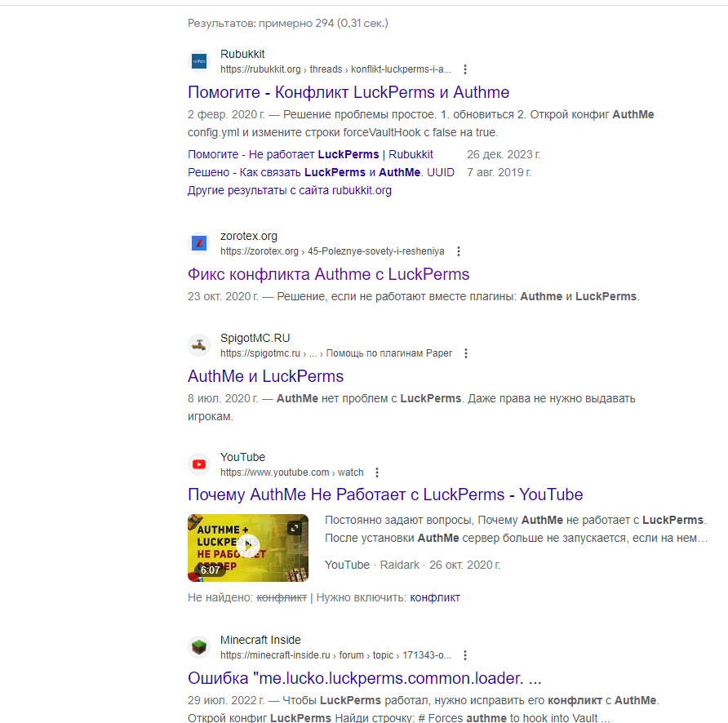Click '26 дек. 2023 г.' sublink date
The width and height of the screenshot is (728, 723).
coord(504,154)
